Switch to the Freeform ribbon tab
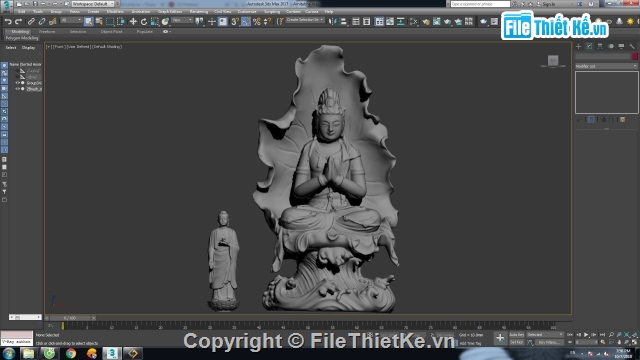Viewport: 640px width, 360px height. pos(47,31)
